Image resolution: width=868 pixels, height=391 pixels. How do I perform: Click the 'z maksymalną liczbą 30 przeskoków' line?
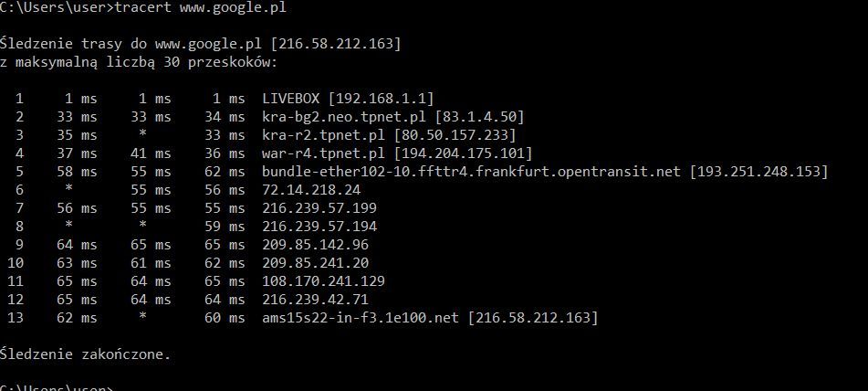tap(139, 62)
